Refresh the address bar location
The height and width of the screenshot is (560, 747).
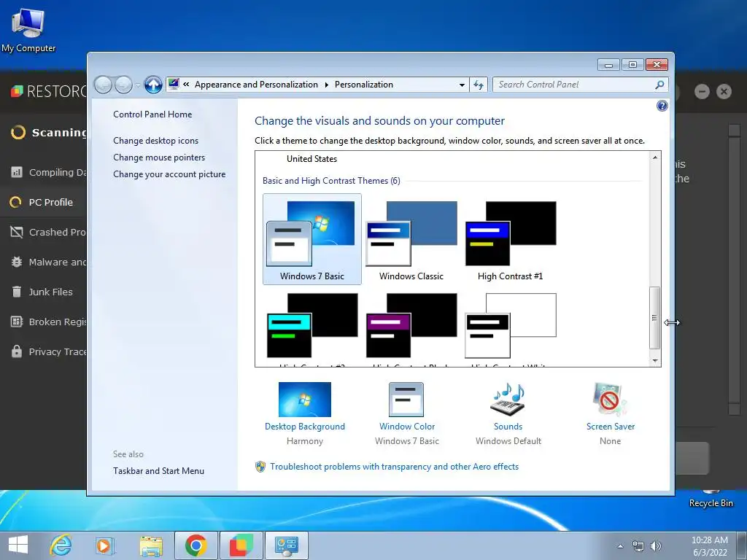479,85
